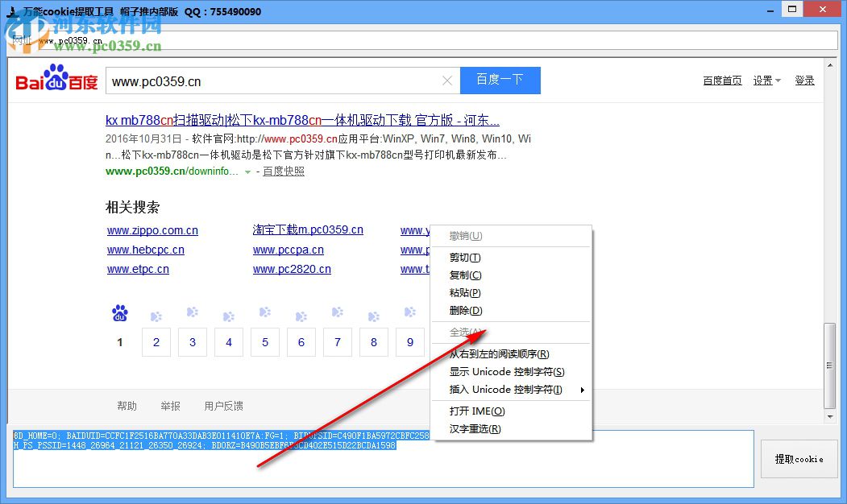
Task: Expand the 插入Unicode控制字符 submenu
Action: coord(506,390)
